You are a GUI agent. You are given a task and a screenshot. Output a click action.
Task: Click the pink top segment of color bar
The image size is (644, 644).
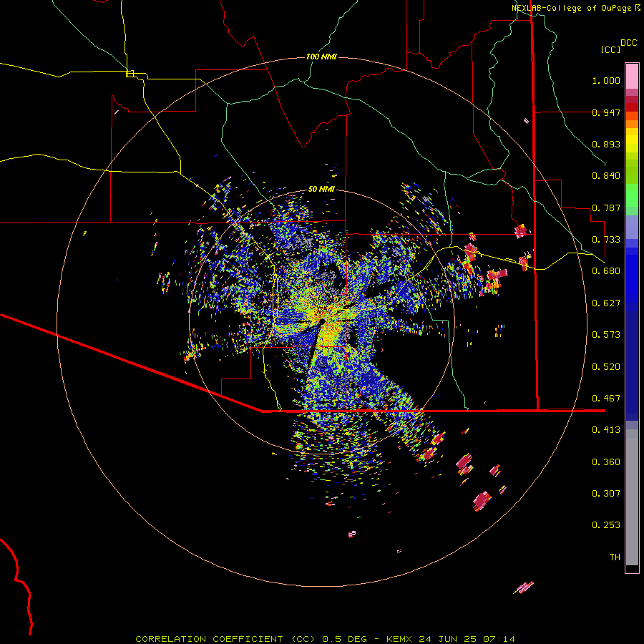tap(632, 76)
